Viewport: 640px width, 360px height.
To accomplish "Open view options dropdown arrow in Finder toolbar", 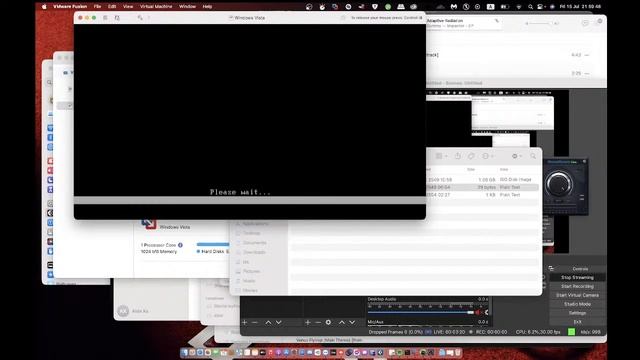I will coord(446,156).
